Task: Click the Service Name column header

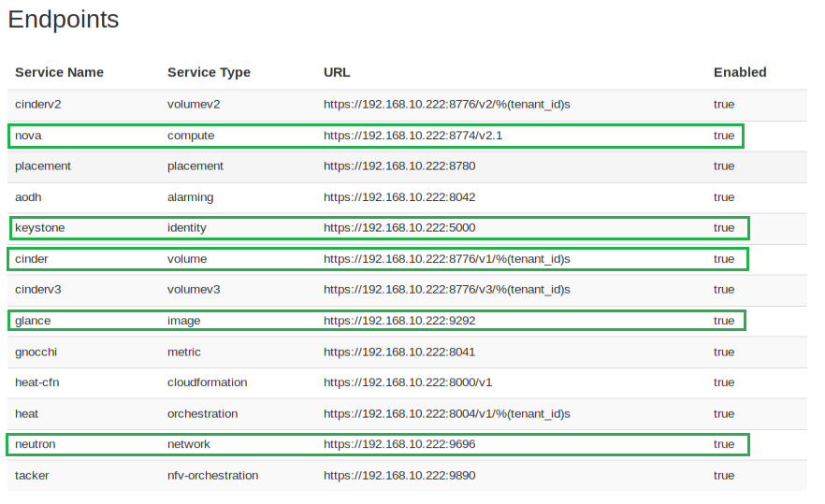Action: [x=59, y=72]
